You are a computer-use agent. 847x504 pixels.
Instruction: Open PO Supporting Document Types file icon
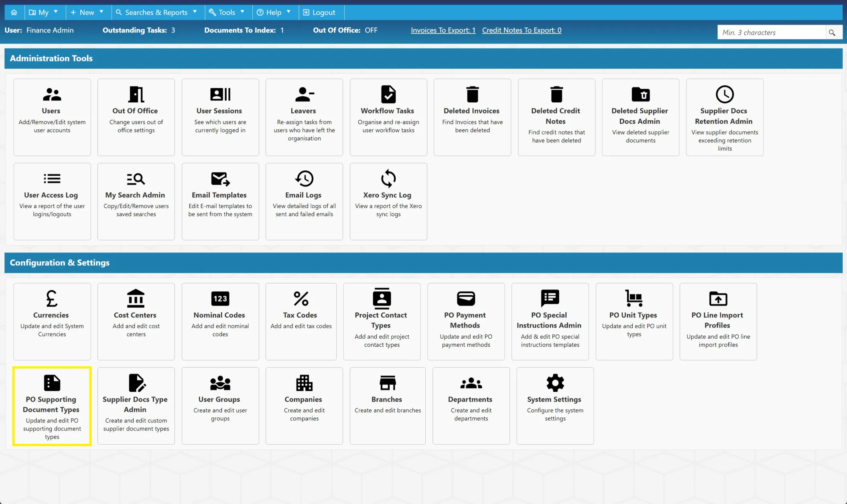click(x=52, y=383)
